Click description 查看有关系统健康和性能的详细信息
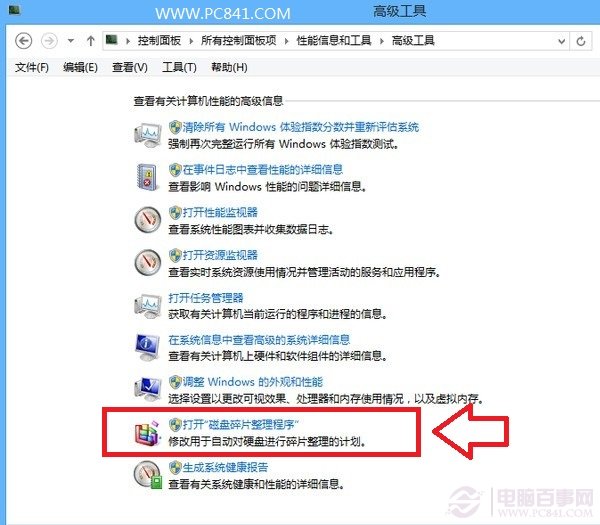The image size is (600, 525). coord(256,485)
